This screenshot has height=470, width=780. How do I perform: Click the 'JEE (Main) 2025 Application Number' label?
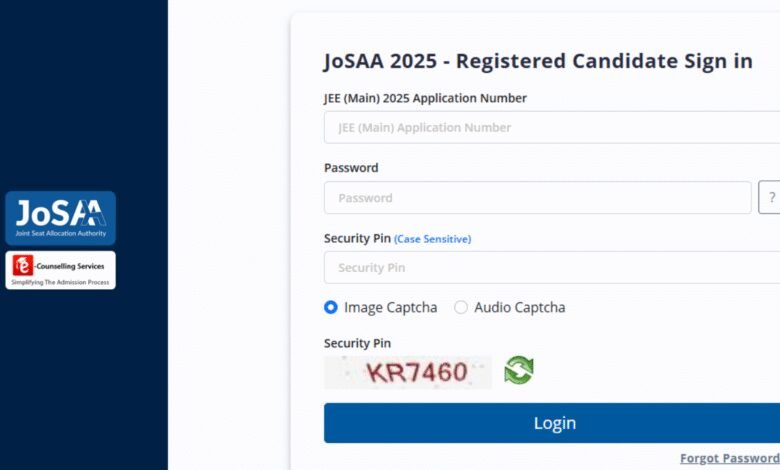coord(425,98)
